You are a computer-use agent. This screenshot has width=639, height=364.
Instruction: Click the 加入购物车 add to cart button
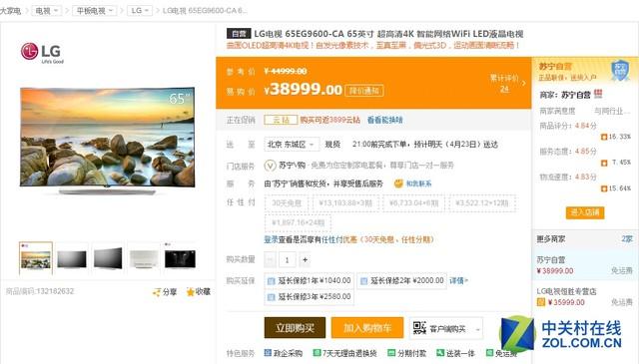(x=367, y=328)
